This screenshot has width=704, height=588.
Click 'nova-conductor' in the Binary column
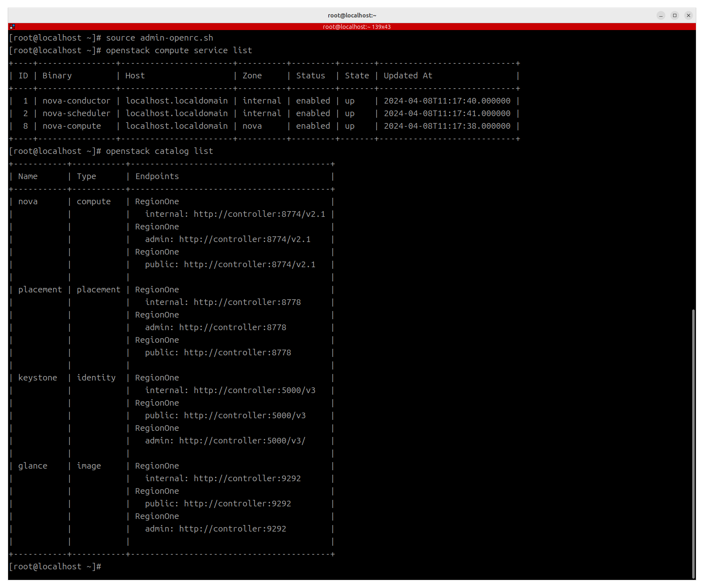[77, 101]
